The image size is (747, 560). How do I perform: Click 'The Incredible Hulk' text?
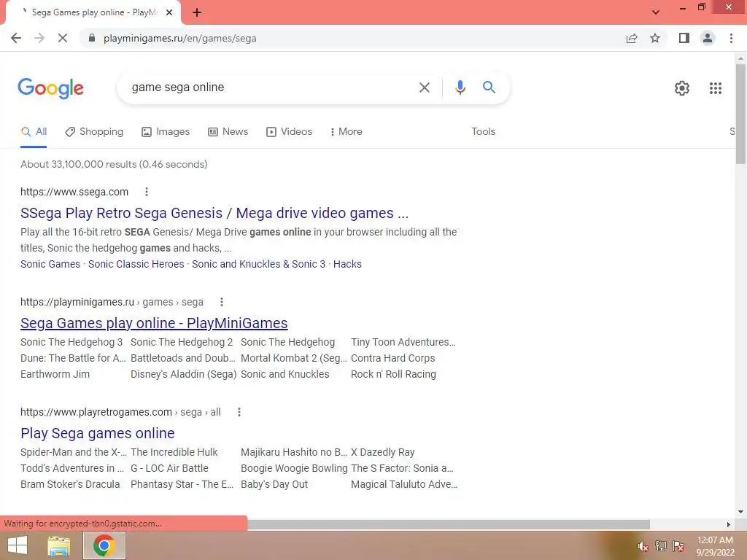pyautogui.click(x=174, y=452)
